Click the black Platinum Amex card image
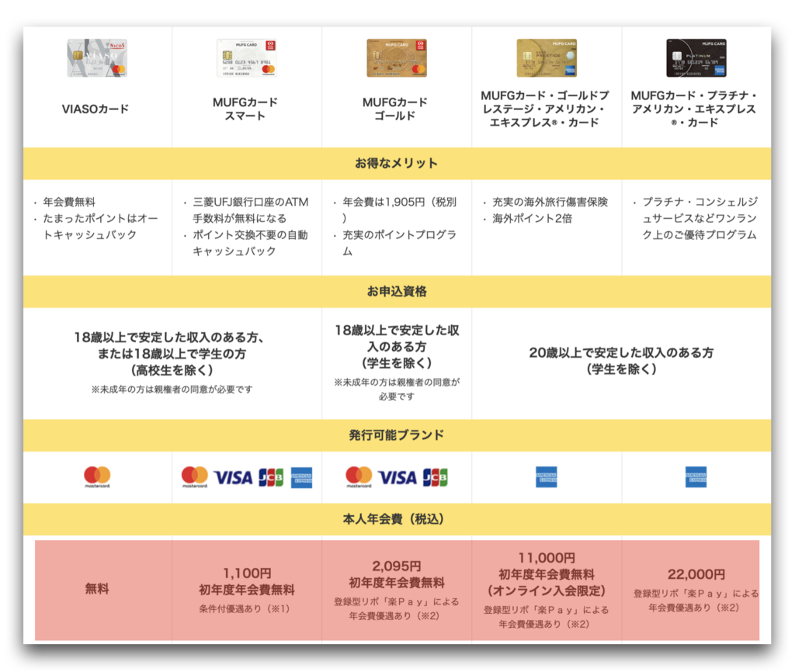The height and width of the screenshot is (672, 795). tap(696, 57)
